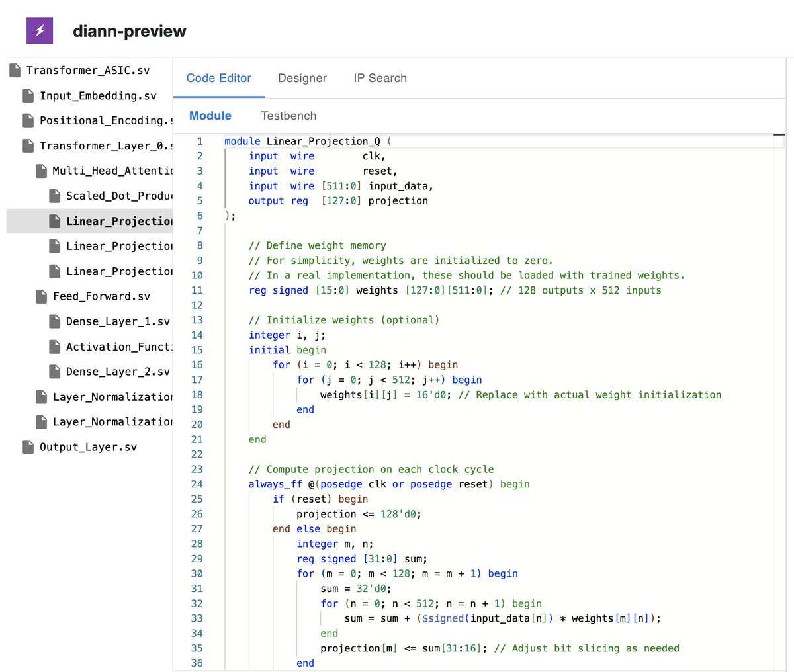This screenshot has height=672, width=794.
Task: Click file icon beside Scaled_Dot_Product
Action: tap(54, 196)
